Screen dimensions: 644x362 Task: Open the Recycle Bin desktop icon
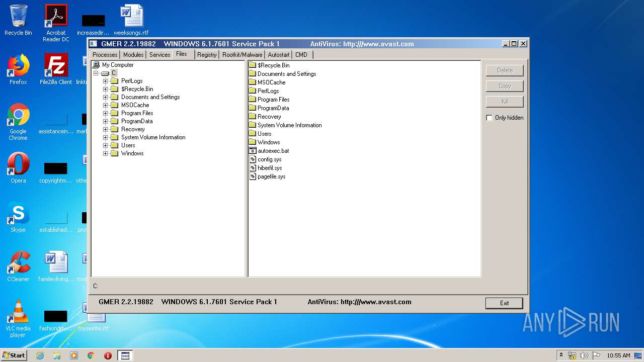(x=18, y=20)
